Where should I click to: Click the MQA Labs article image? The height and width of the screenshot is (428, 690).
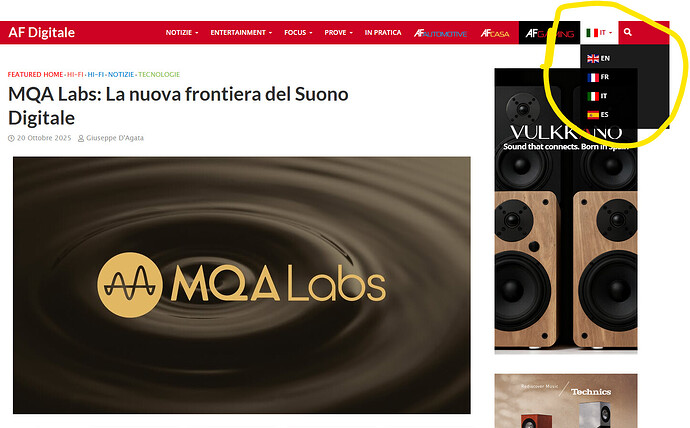[242, 285]
